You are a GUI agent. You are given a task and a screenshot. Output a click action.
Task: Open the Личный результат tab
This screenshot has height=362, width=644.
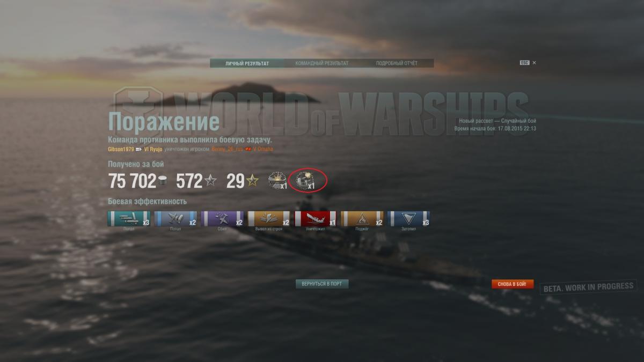click(x=247, y=63)
